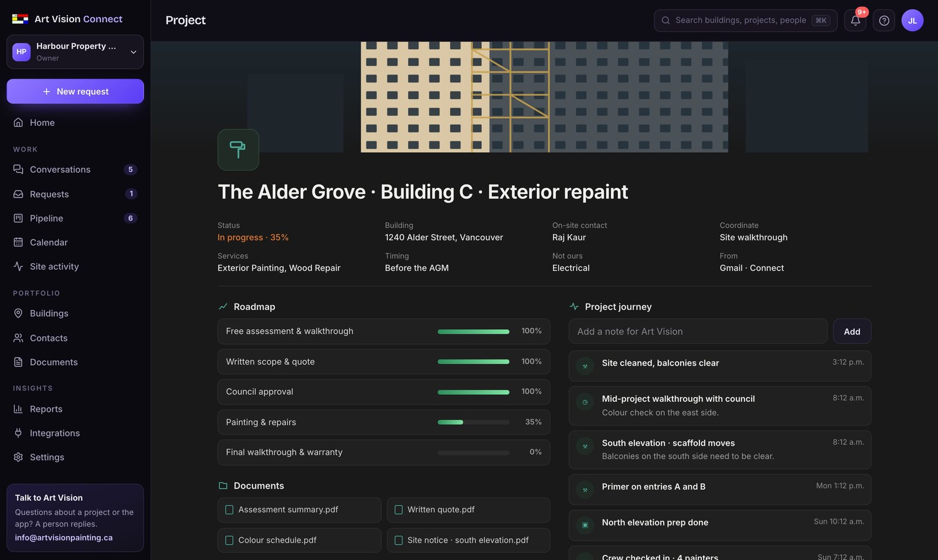Viewport: 938px width, 560px height.
Task: Open Contacts in the sidebar
Action: pos(75,338)
